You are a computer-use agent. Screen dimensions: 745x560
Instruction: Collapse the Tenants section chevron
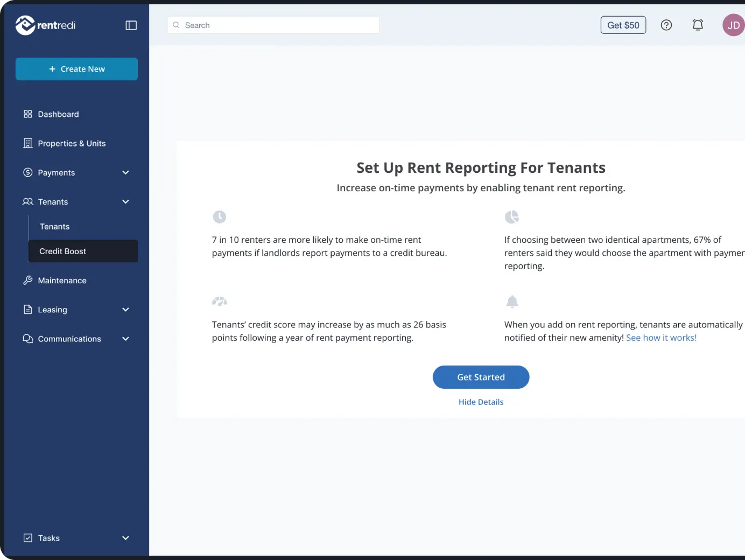125,202
